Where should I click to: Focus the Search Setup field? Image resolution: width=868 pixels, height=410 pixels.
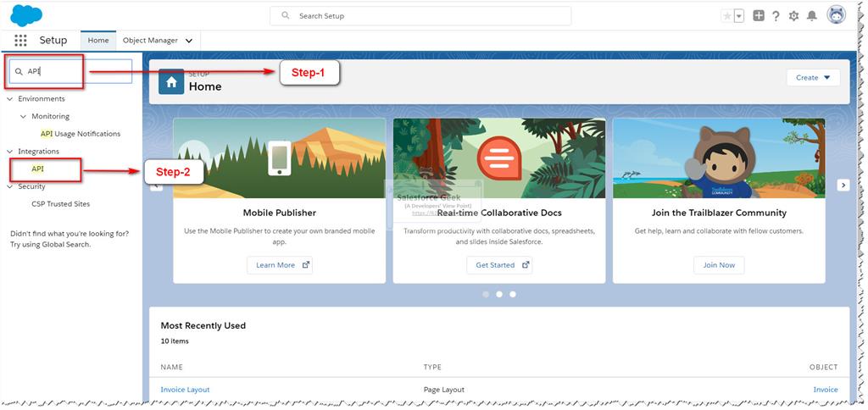pos(420,16)
